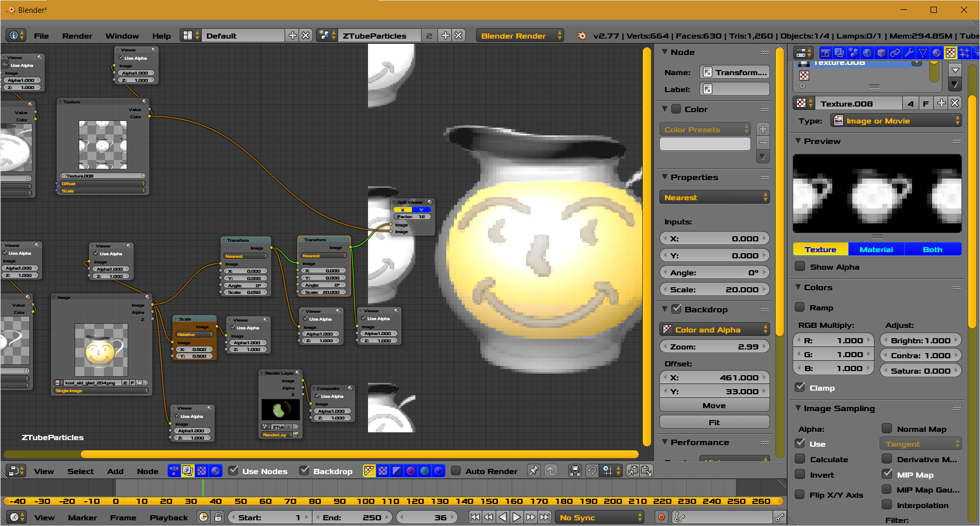The height and width of the screenshot is (526, 980).
Task: Toggle the alpha Use checkbox
Action: [800, 443]
